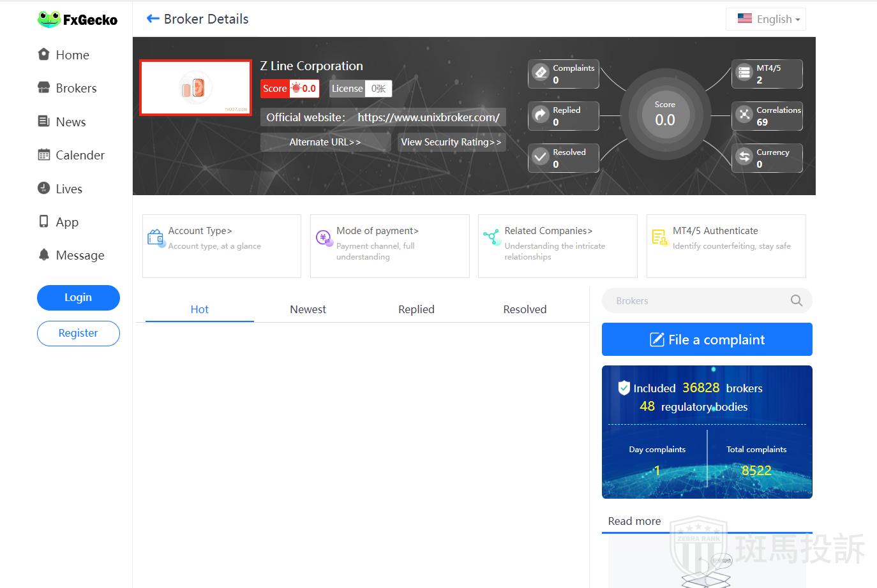Click the Currency exchange icon
Viewport: 877px width, 588px height.
click(744, 157)
